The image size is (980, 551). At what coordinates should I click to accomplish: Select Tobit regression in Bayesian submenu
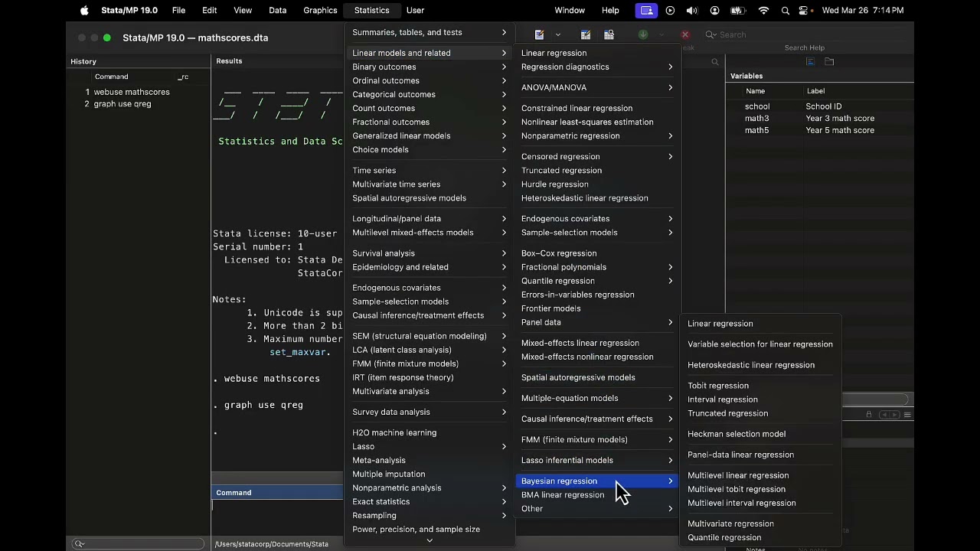760,386
